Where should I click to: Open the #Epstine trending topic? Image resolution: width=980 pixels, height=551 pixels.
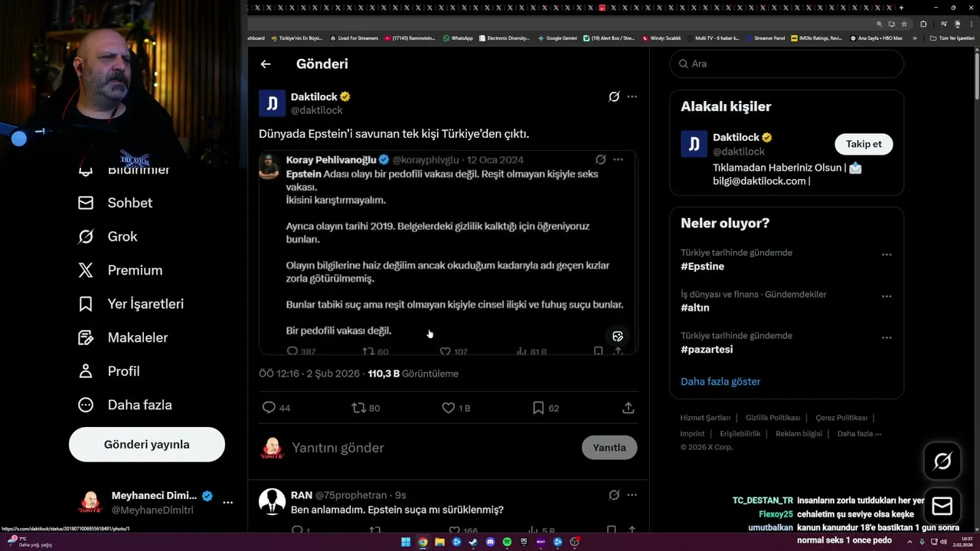tap(702, 266)
